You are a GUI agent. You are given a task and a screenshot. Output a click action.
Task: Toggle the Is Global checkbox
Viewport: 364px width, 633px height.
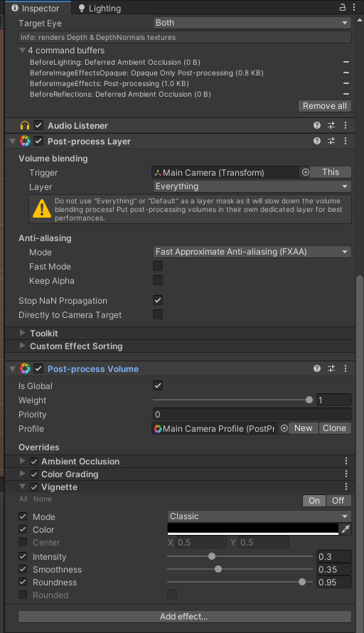click(x=158, y=385)
